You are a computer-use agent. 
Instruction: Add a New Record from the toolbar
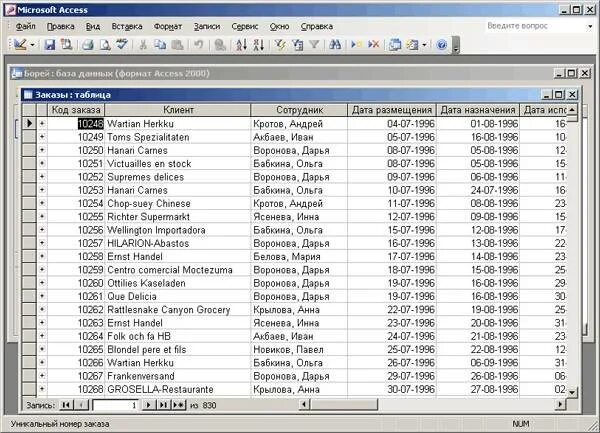(356, 45)
